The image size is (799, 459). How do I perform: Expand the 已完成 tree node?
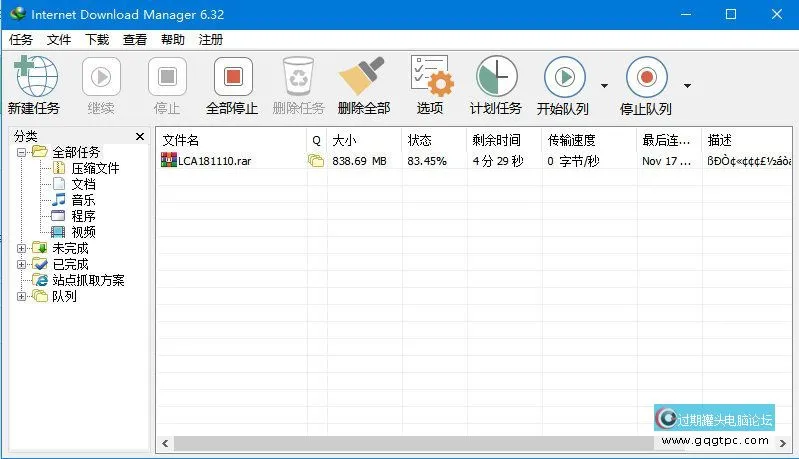click(x=21, y=264)
